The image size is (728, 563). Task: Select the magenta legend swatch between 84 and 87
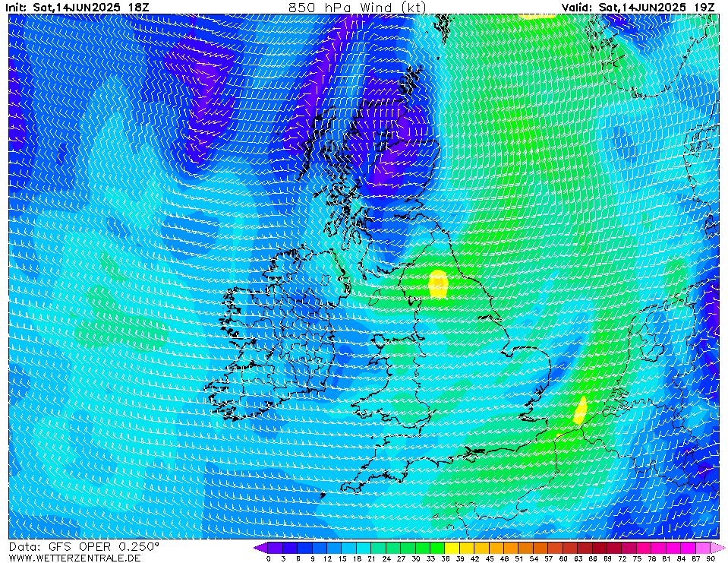(x=689, y=548)
